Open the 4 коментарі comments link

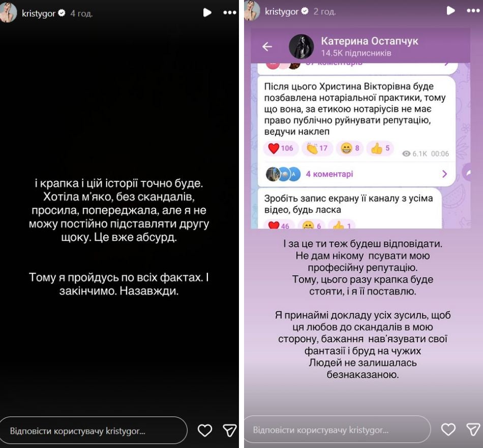point(329,174)
